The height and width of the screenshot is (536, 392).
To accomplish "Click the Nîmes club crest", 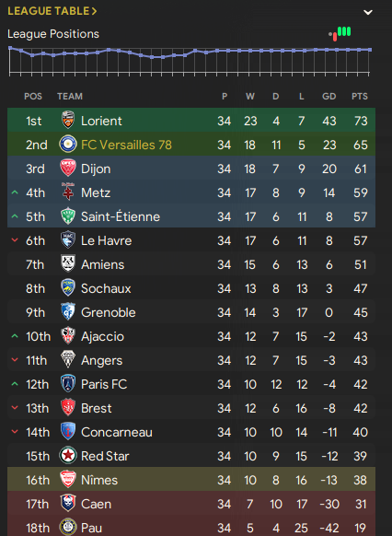I will [68, 479].
